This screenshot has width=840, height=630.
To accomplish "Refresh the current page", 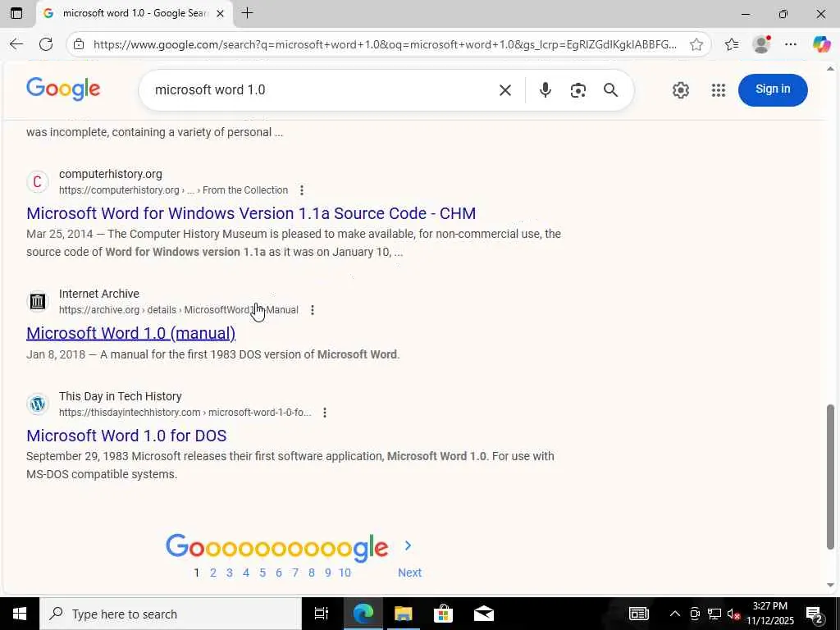I will (x=46, y=44).
